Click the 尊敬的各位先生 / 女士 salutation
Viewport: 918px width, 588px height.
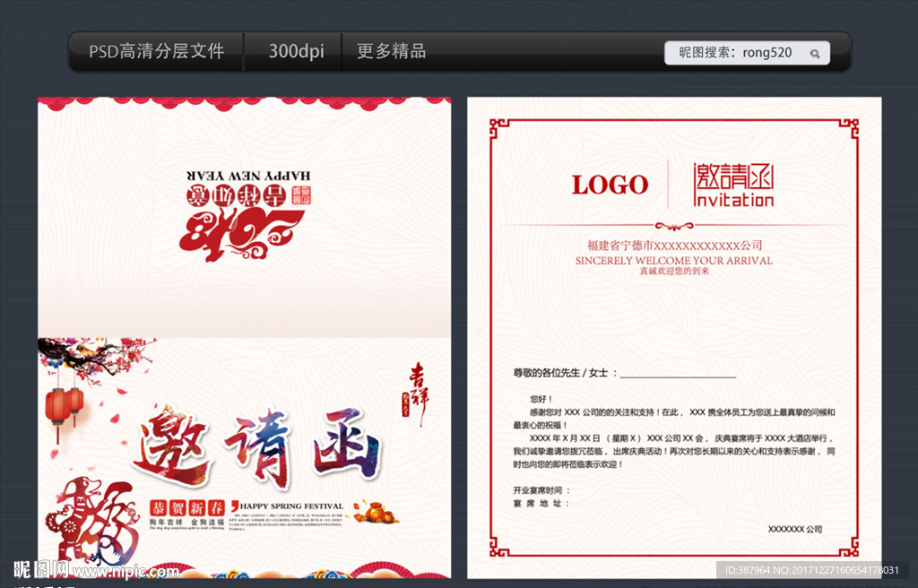click(565, 373)
